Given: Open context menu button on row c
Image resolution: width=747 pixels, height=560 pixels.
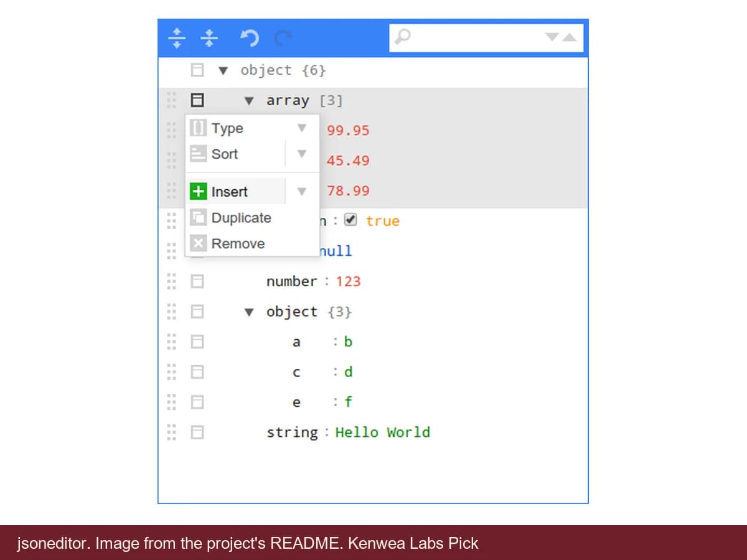Looking at the screenshot, I should point(197,372).
